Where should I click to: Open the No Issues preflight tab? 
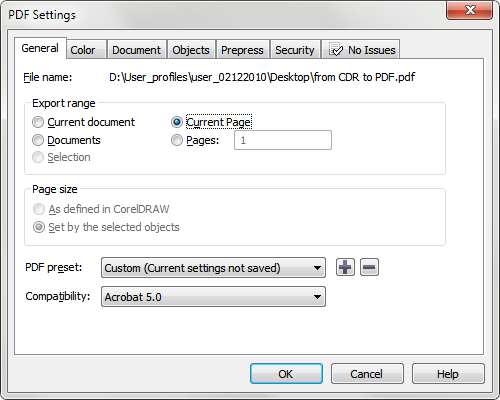(361, 50)
